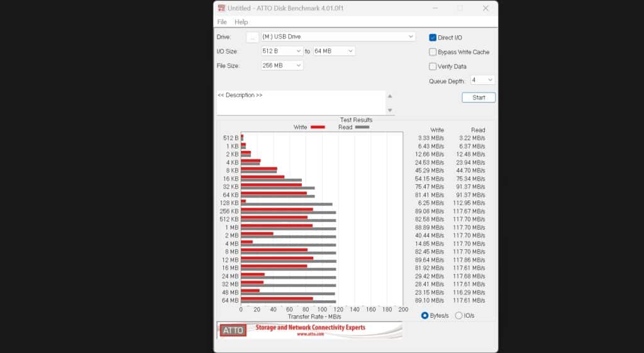Click the 2 MB write value 40.44 MB/s
The image size is (644, 353).
(x=429, y=235)
